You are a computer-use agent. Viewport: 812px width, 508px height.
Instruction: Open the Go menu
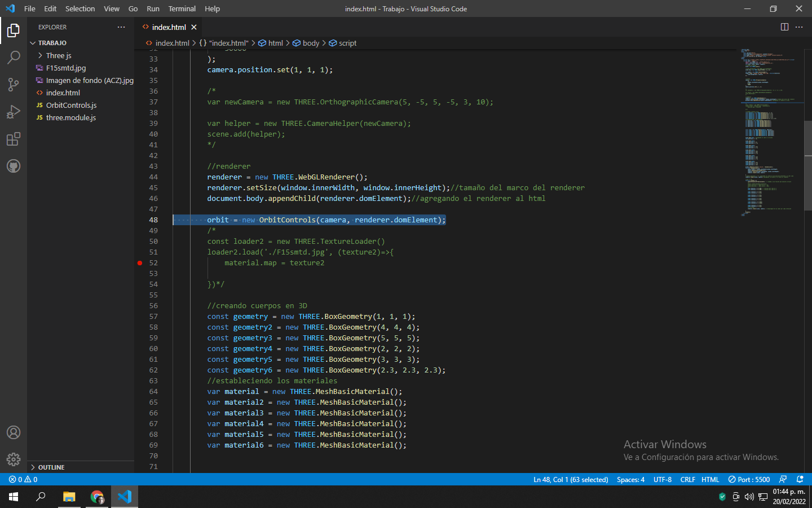point(133,8)
